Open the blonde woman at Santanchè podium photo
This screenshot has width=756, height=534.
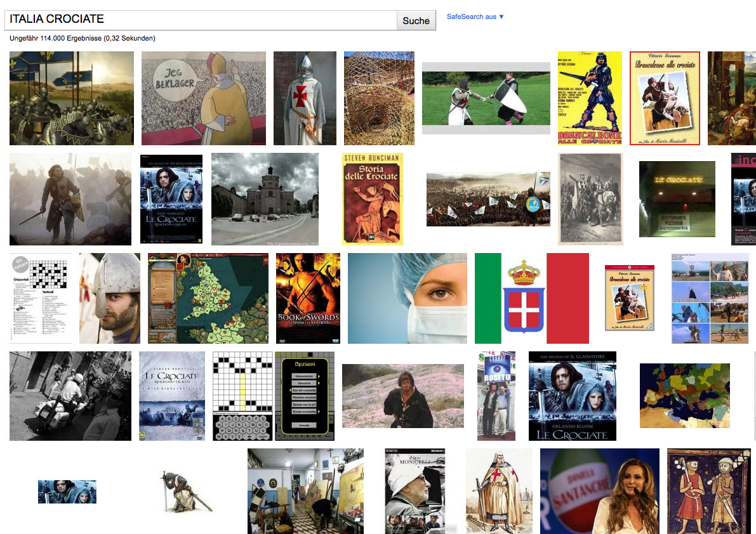pyautogui.click(x=599, y=491)
